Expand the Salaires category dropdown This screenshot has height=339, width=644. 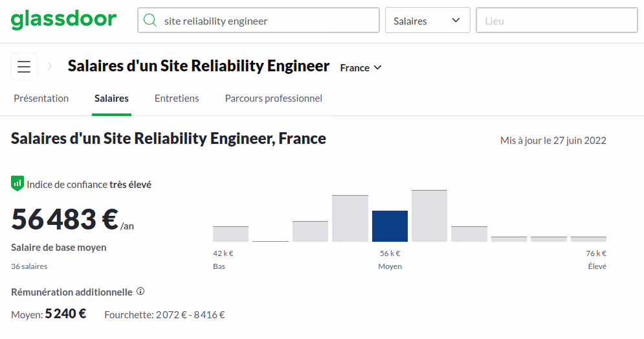pos(427,21)
